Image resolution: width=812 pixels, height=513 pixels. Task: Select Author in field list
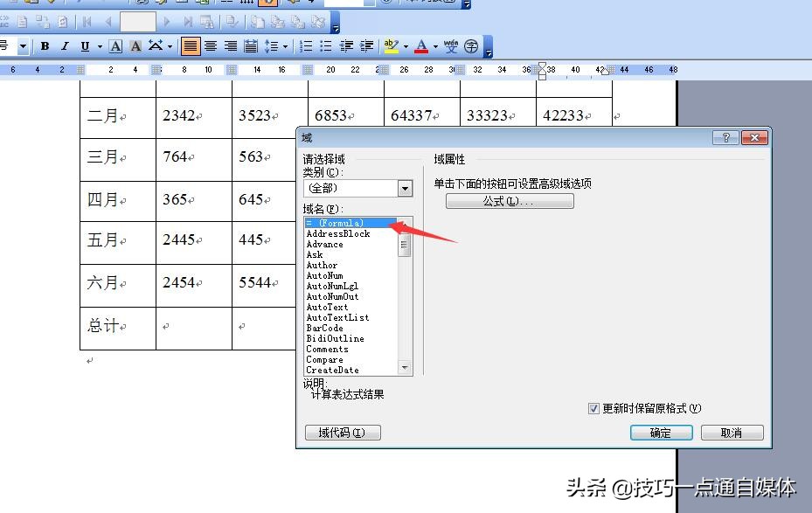click(322, 265)
